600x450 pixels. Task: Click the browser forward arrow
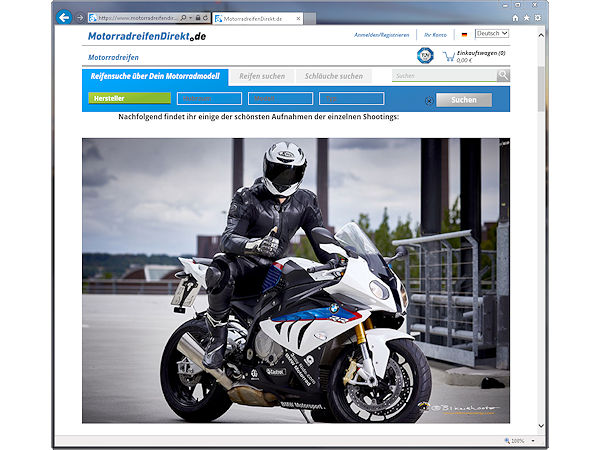(x=80, y=18)
